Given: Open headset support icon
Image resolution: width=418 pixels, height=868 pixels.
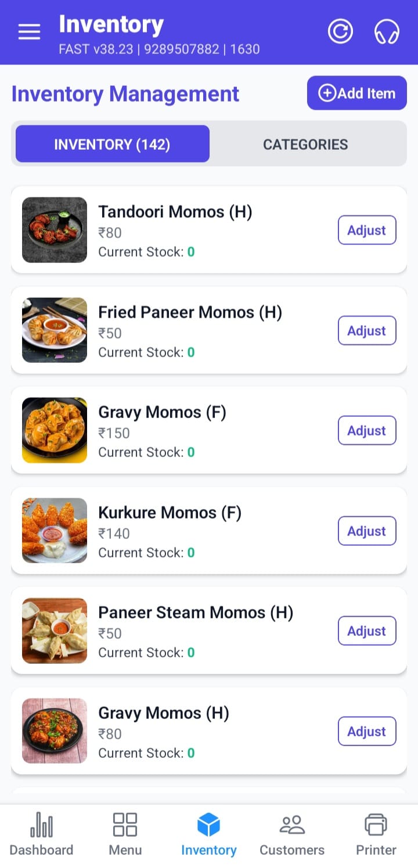Looking at the screenshot, I should [387, 31].
